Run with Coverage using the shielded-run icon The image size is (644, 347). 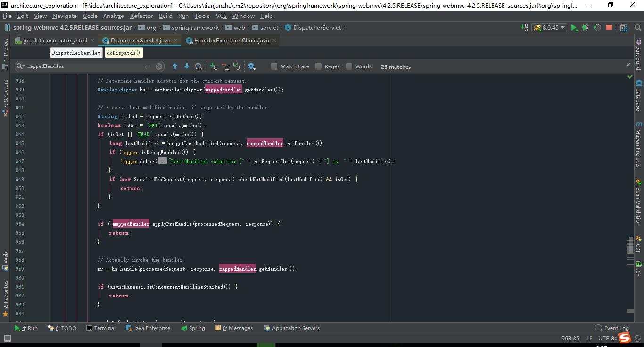597,28
